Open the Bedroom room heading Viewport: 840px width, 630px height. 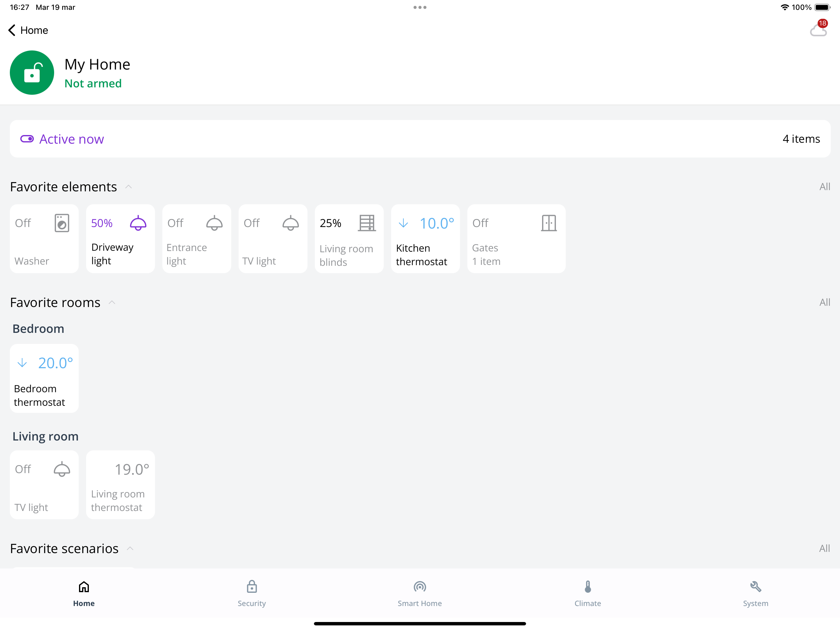pos(38,329)
